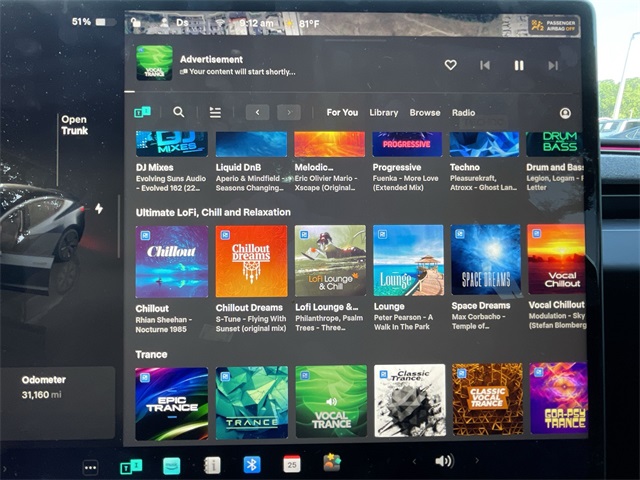
Task: Favorite the current track with heart icon
Action: pyautogui.click(x=450, y=65)
